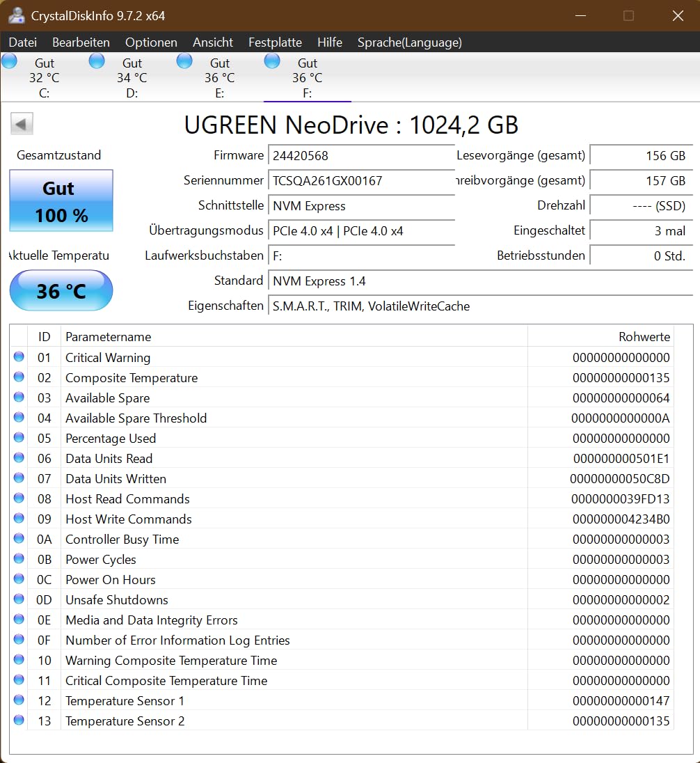Image resolution: width=700 pixels, height=763 pixels.
Task: Click the status dot for Controller Busy Time
Action: (19, 538)
